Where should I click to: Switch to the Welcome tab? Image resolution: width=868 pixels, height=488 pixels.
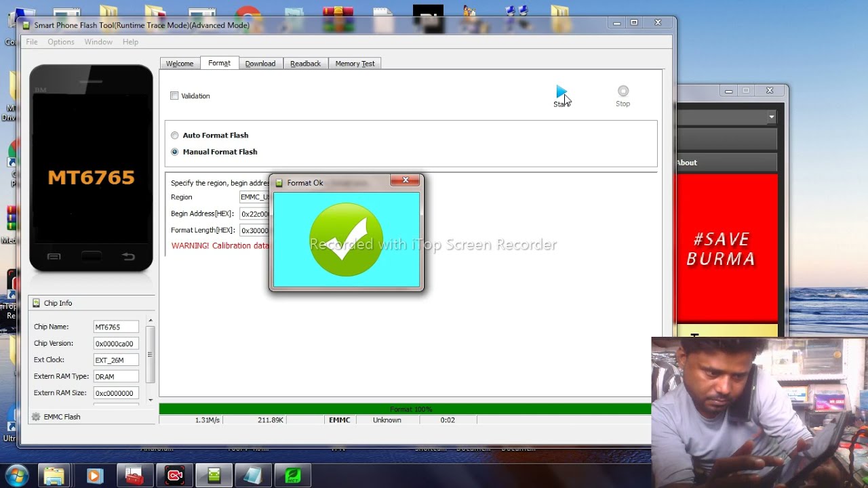coord(180,63)
